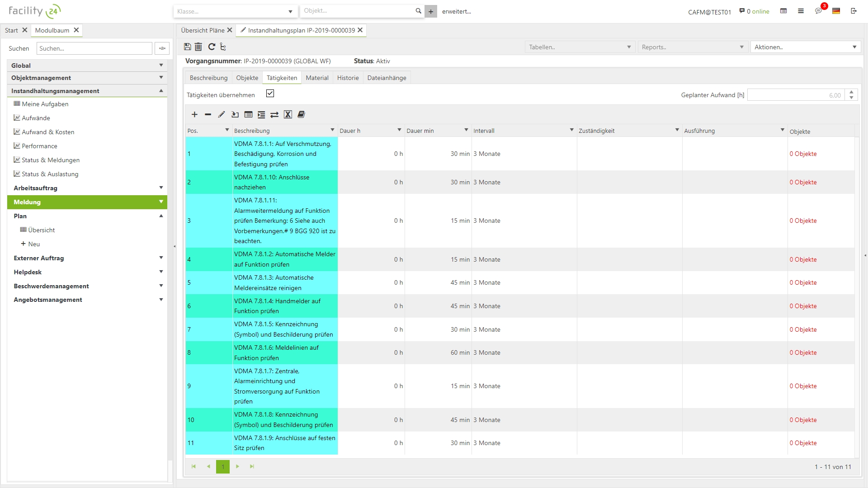Switch to the Historie tab

click(348, 78)
